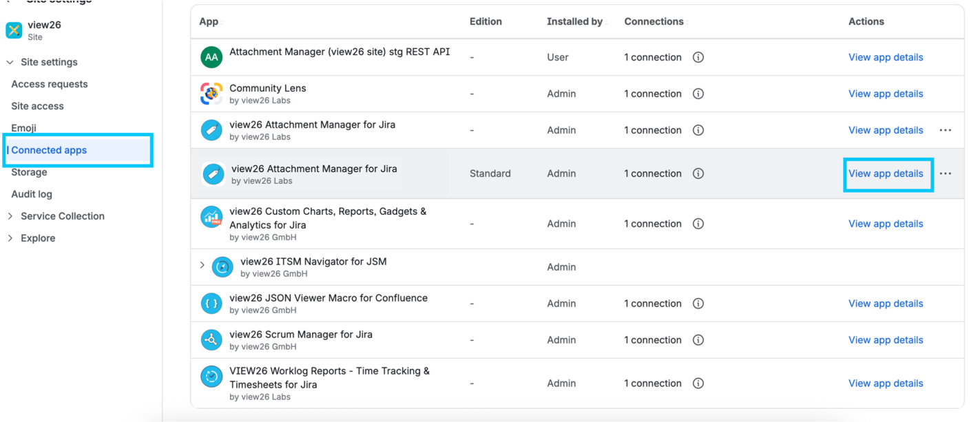The image size is (980, 422).
Task: Open connection info icon for dash-edition Attachment Manager
Action: (x=698, y=130)
